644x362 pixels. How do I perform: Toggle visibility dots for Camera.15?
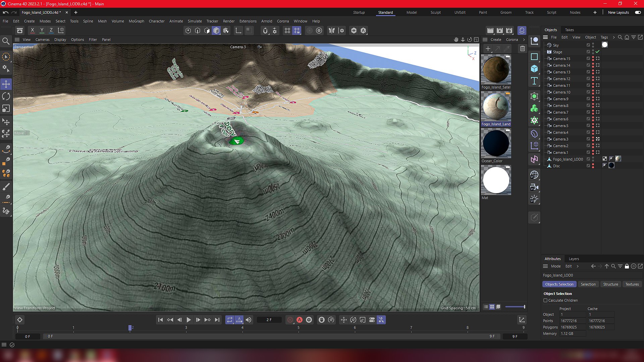[593, 59]
